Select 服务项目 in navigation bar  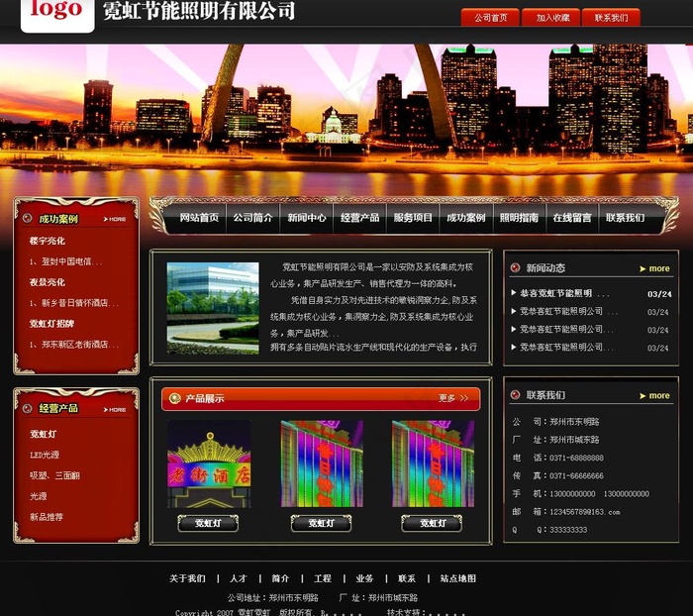coord(413,218)
